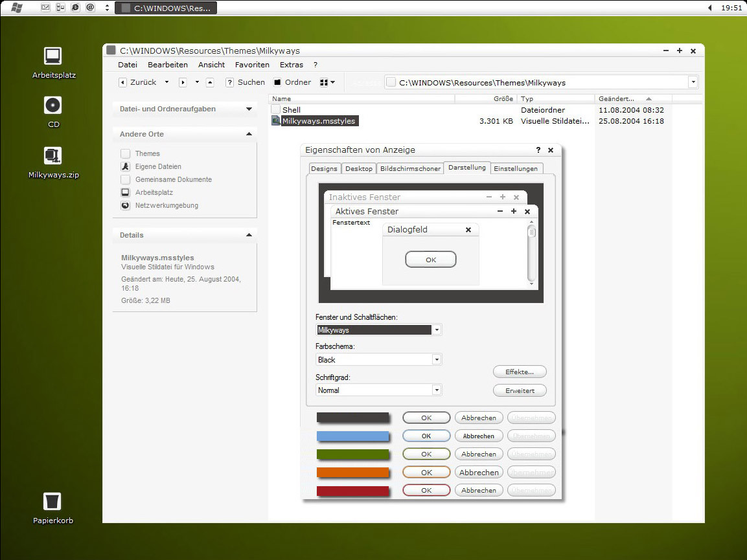Sort files by the Größe column header

click(485, 99)
